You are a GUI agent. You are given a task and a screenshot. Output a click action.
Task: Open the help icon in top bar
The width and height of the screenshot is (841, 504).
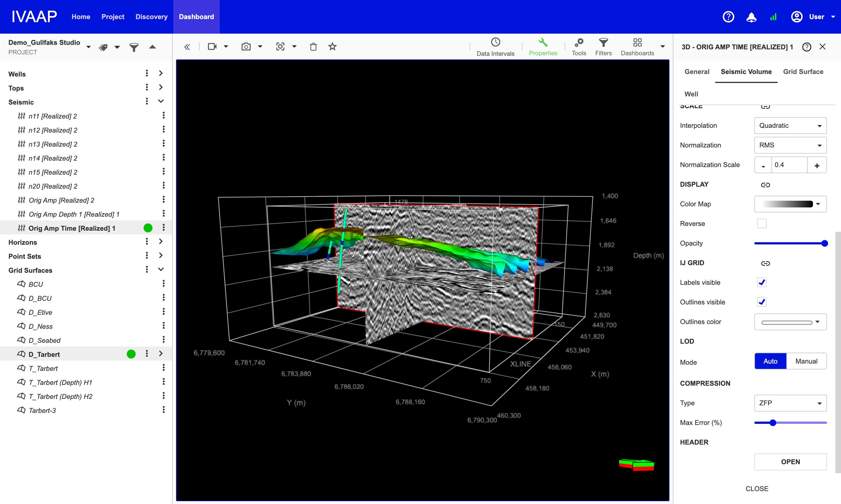click(728, 17)
